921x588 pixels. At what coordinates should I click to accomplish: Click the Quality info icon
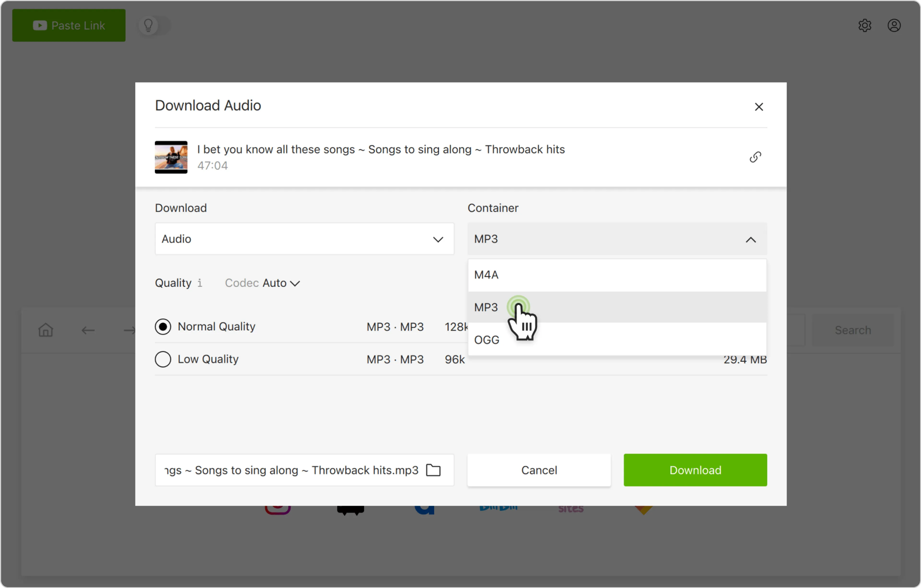[x=200, y=283]
